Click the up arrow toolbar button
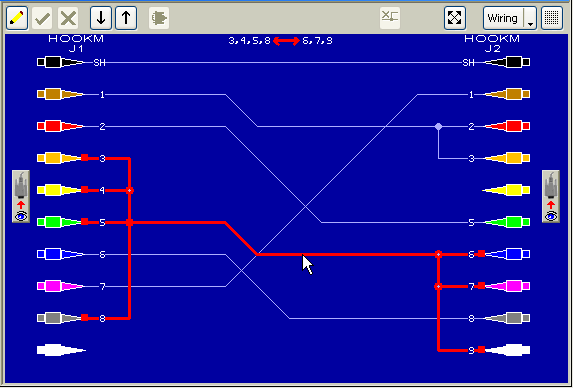This screenshot has width=573, height=388. 126,18
